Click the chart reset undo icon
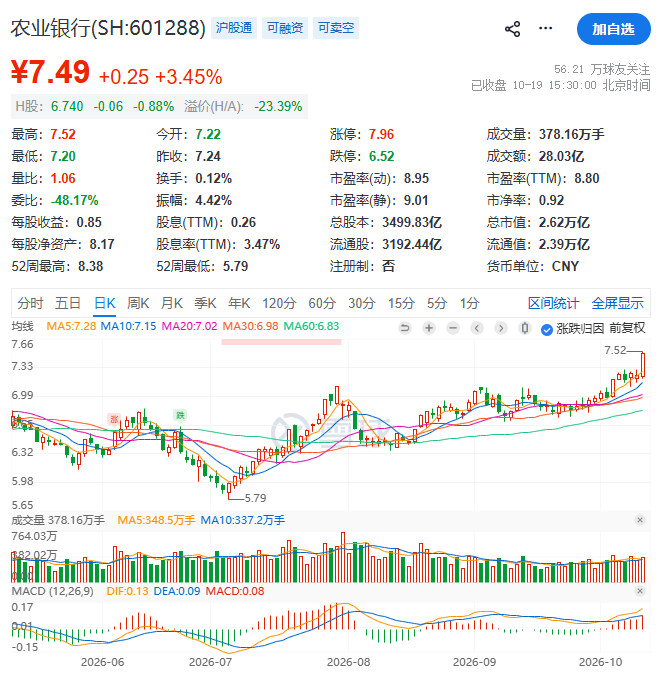The image size is (662, 676). pyautogui.click(x=405, y=329)
